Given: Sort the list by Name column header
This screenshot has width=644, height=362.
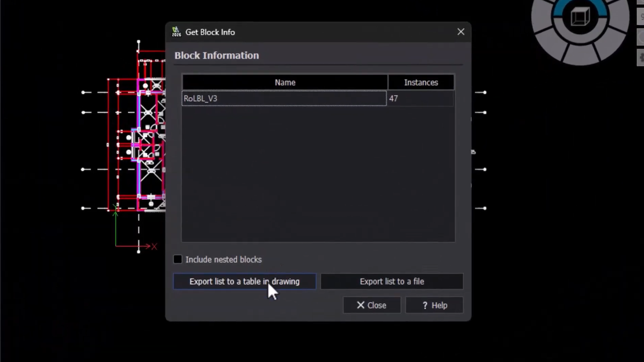Looking at the screenshot, I should point(285,82).
